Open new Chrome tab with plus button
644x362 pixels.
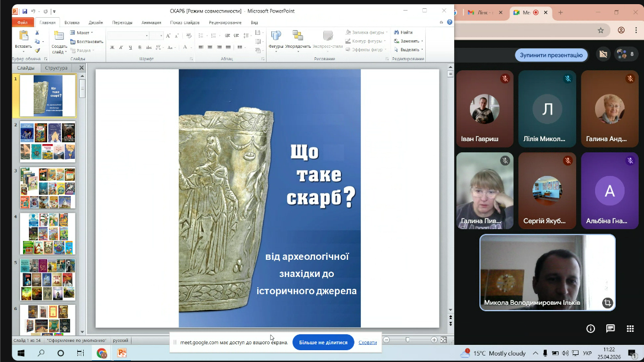pos(560,13)
